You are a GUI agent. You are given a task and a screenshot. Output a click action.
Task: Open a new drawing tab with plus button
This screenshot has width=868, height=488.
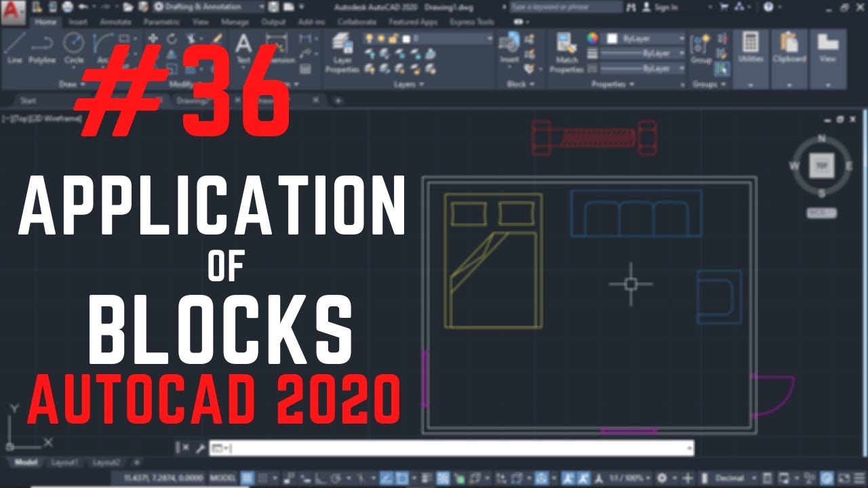point(338,100)
